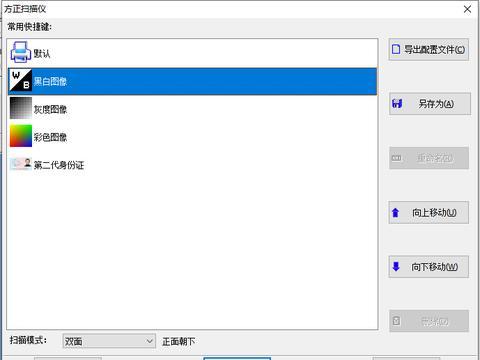Select the 默认 shortcut label
Screen dimensions: 480x360
42,53
